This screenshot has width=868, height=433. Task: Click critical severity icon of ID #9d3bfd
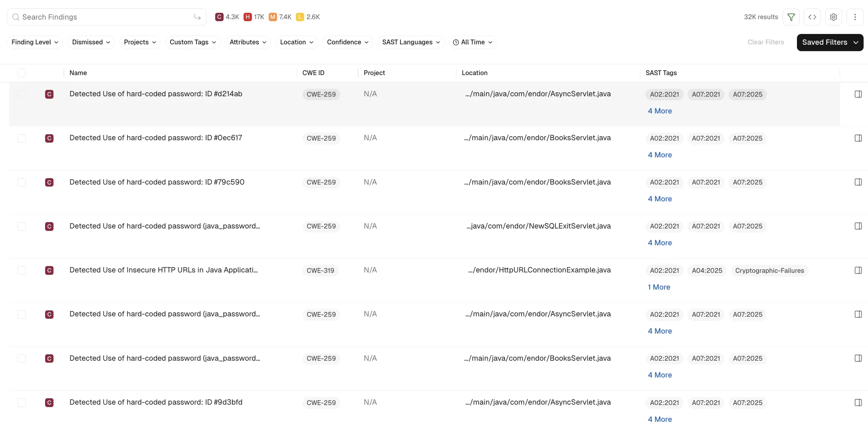[49, 403]
